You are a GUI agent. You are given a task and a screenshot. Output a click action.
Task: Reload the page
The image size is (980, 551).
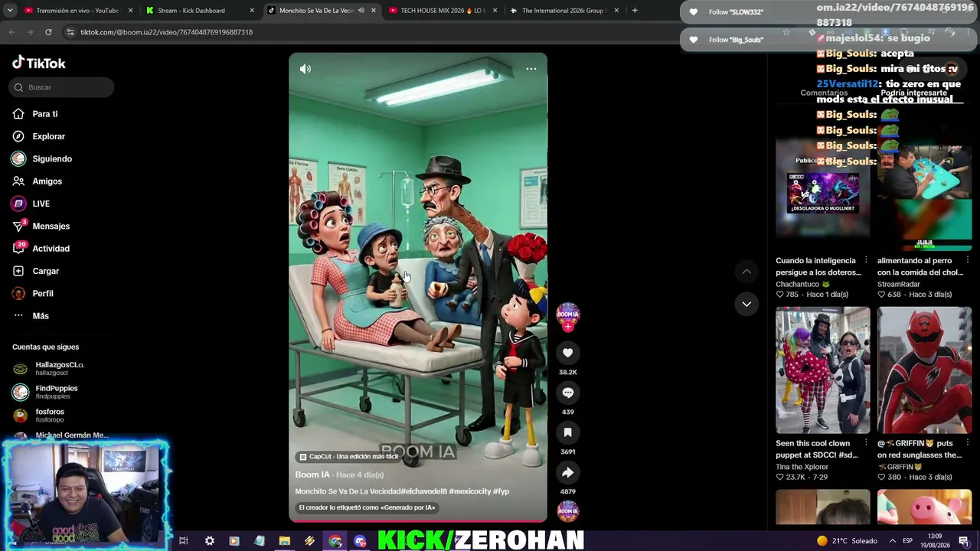point(48,32)
